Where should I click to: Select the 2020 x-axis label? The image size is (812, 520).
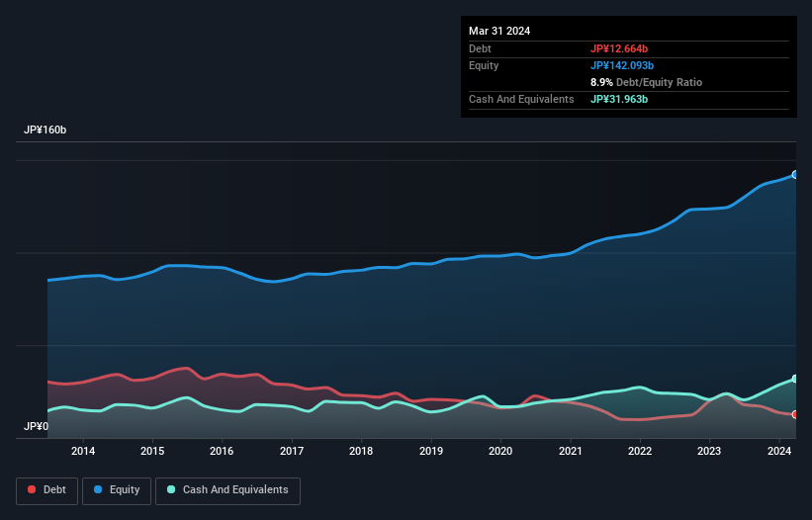(500, 451)
